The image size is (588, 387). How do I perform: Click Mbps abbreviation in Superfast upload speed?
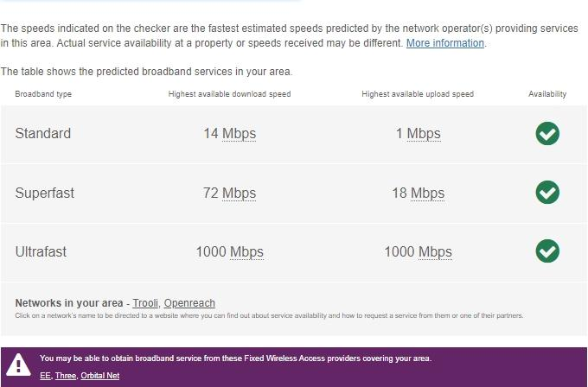(427, 193)
